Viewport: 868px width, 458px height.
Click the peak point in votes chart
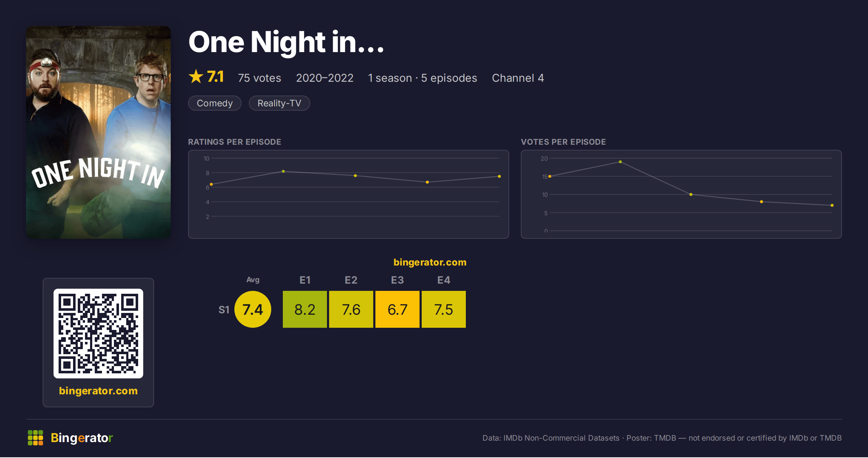620,162
